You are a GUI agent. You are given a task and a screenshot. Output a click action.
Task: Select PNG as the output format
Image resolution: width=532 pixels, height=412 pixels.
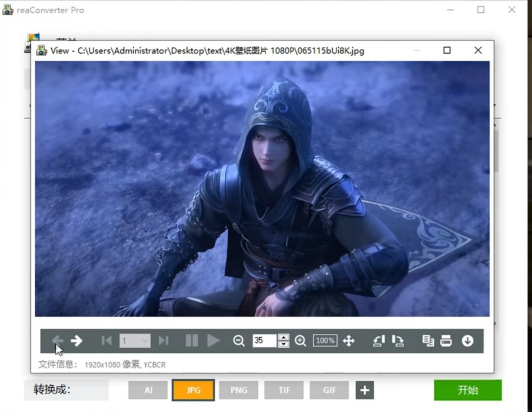coord(238,390)
